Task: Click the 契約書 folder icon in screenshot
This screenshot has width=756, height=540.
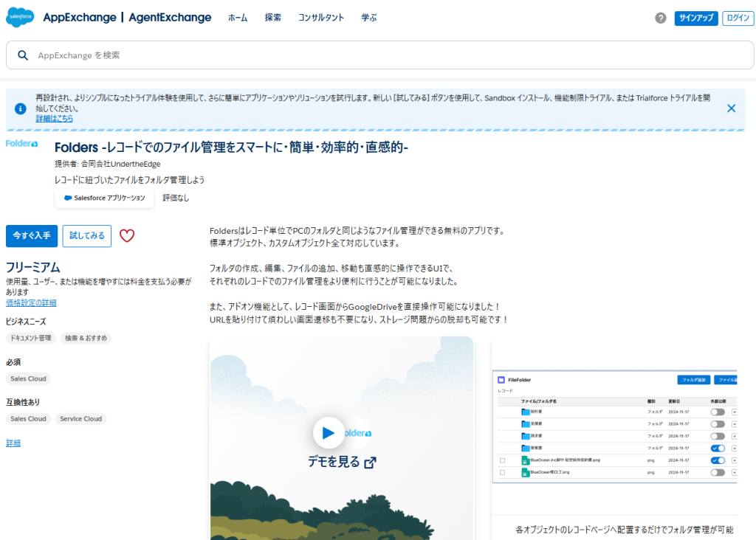Action: pos(525,412)
